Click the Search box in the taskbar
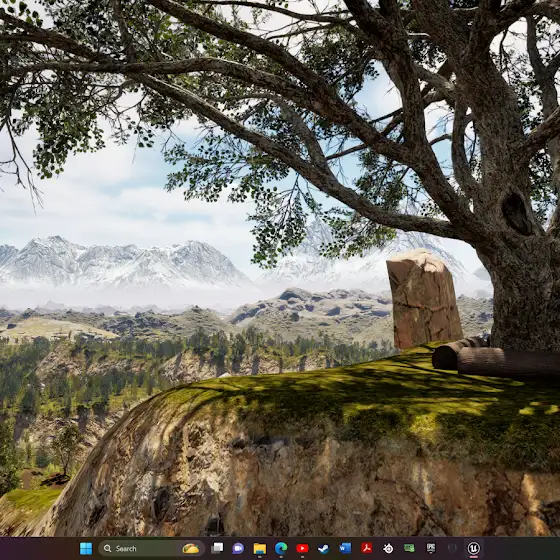Image resolution: width=560 pixels, height=560 pixels. point(151,548)
